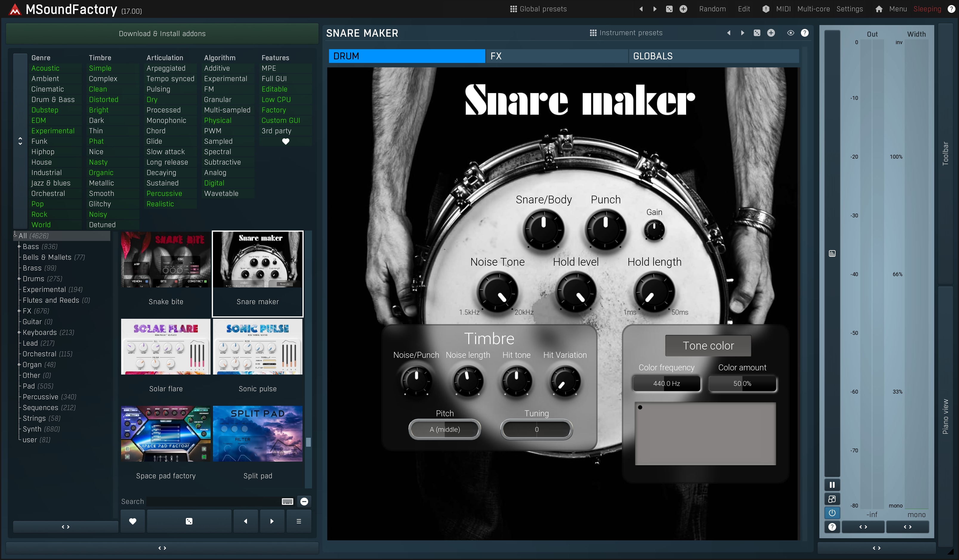Screen dimensions: 959x560
Task: Click the Tone color button
Action: click(708, 345)
